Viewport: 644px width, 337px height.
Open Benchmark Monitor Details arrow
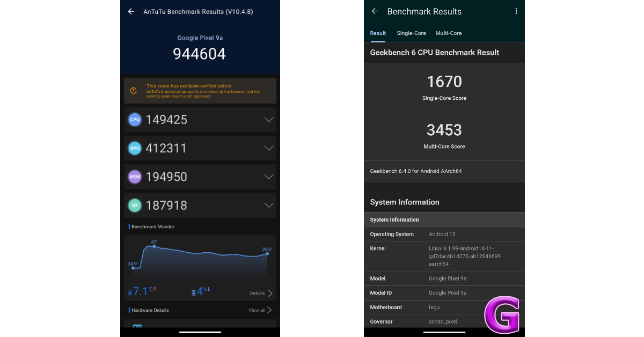tap(270, 293)
